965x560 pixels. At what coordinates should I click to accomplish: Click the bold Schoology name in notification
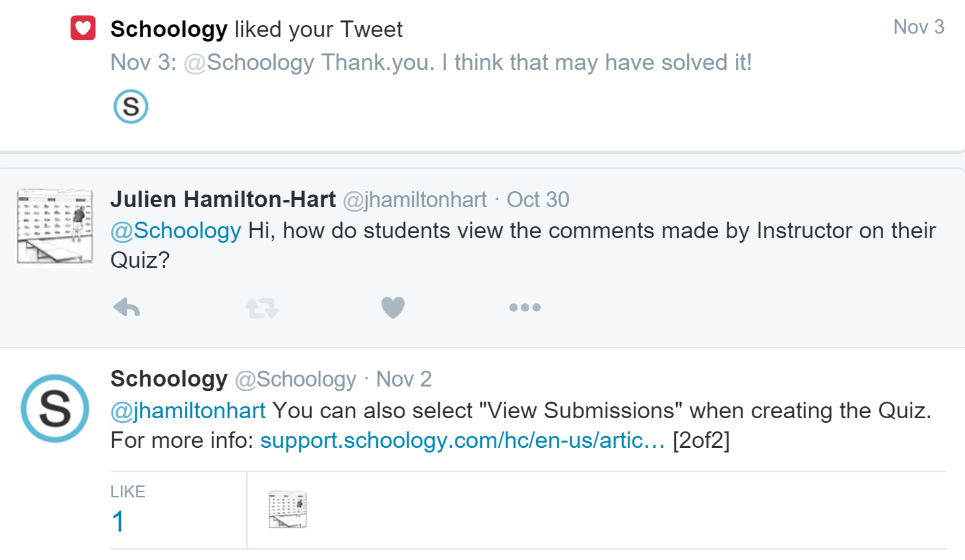[x=169, y=29]
